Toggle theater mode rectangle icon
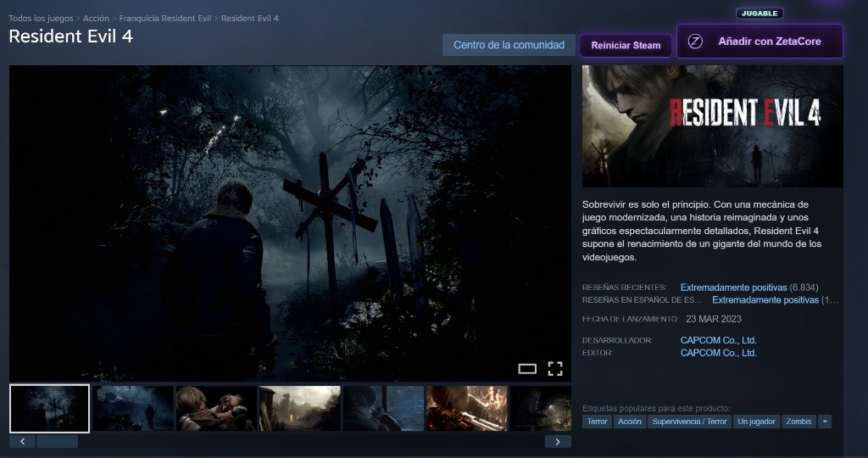Screen dimensions: 868x458 click(x=527, y=369)
